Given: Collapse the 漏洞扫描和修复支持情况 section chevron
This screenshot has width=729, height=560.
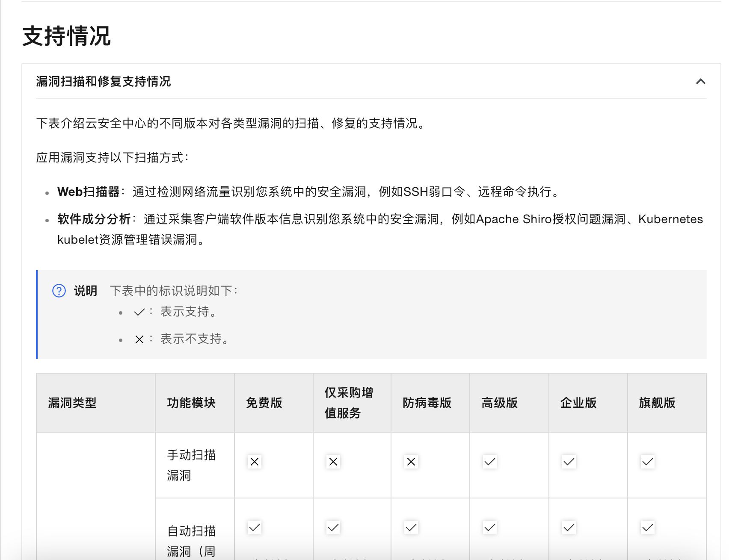Looking at the screenshot, I should pos(700,81).
